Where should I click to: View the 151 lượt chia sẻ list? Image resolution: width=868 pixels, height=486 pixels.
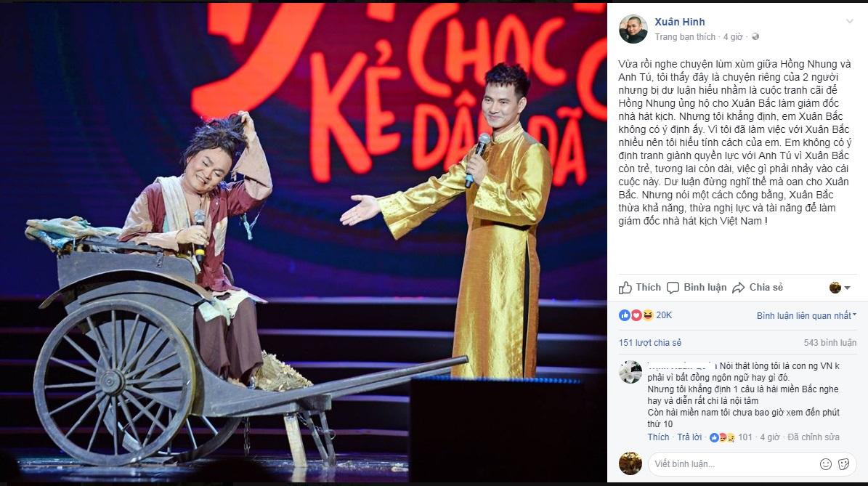tap(650, 343)
